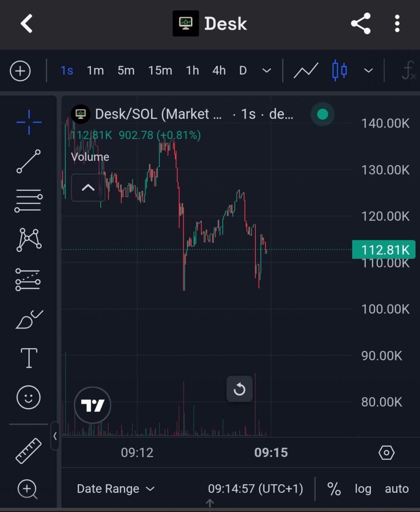Go back using the back arrow
This screenshot has height=512, width=420.
coord(26,23)
